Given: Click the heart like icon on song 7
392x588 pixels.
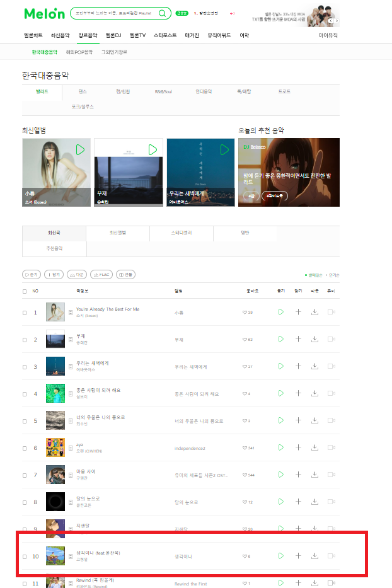Looking at the screenshot, I should (245, 475).
